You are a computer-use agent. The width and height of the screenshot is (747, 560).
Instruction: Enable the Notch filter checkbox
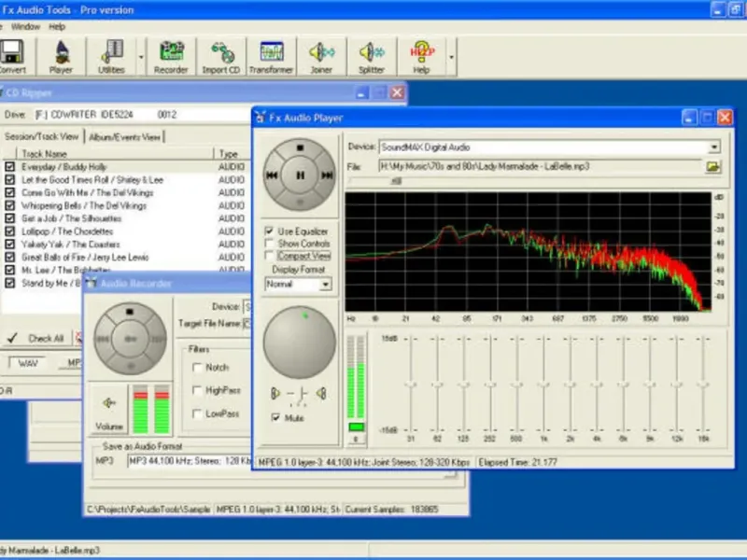click(x=197, y=367)
